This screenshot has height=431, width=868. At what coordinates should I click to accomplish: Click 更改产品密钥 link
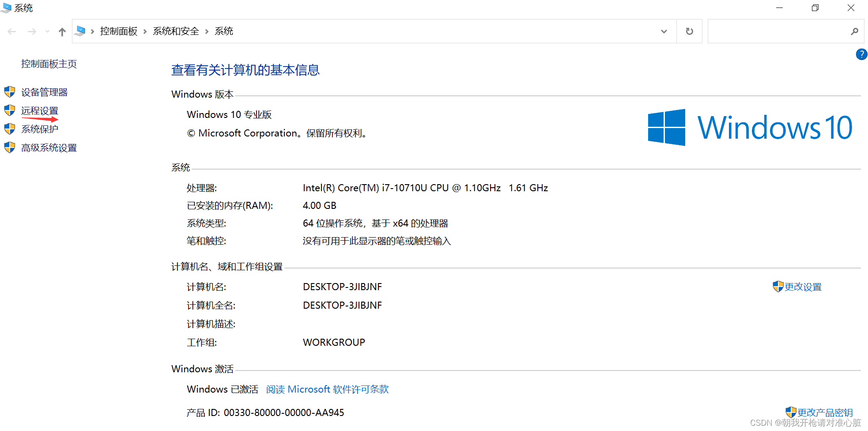coord(825,412)
